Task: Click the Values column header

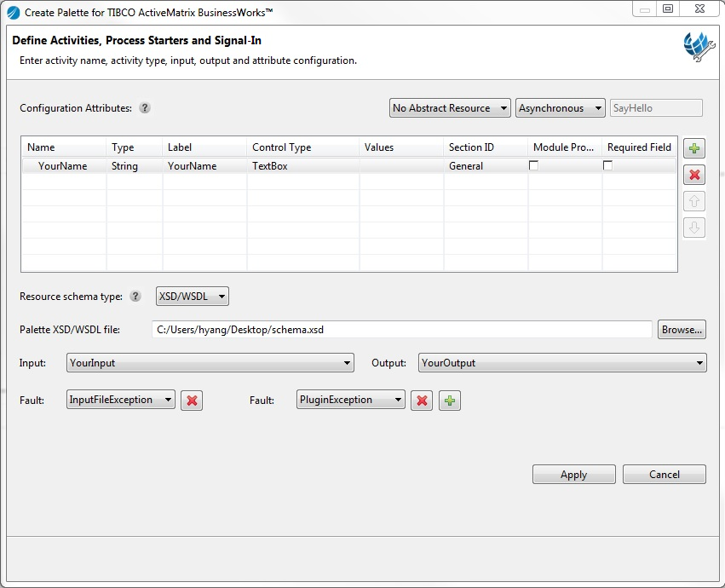Action: 401,147
